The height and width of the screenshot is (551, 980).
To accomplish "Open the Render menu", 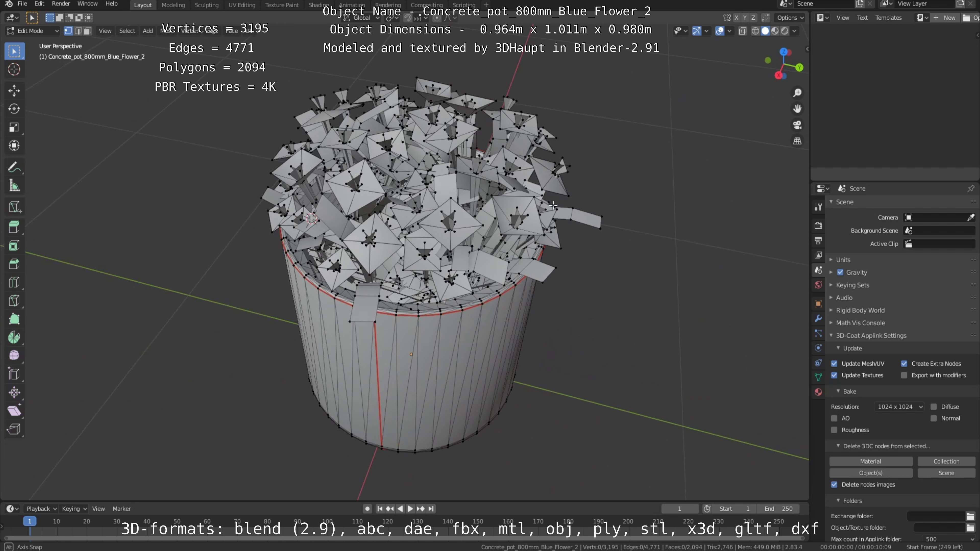I will 61,4.
